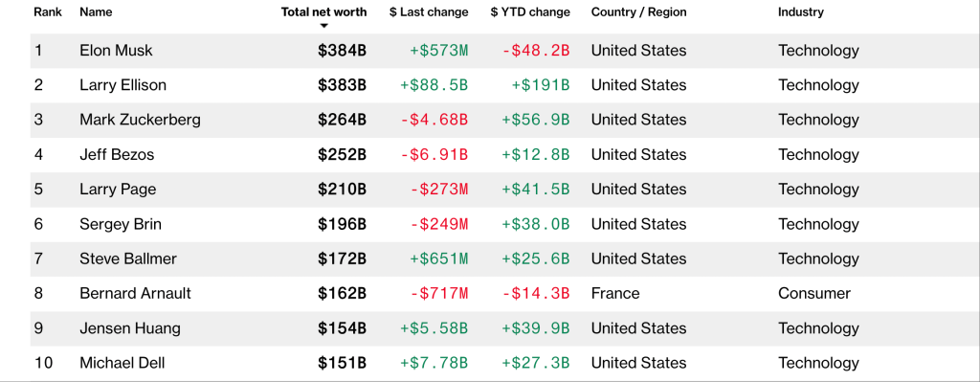Open Bernard Arnault's profile

coord(136,293)
